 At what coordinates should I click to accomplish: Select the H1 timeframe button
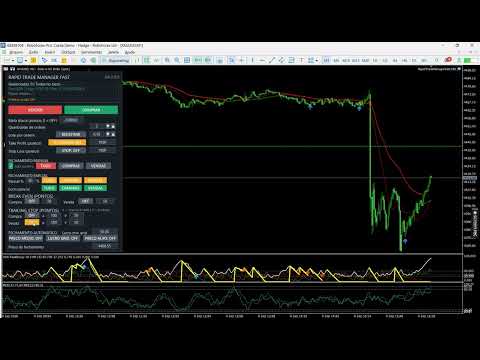tap(375, 60)
